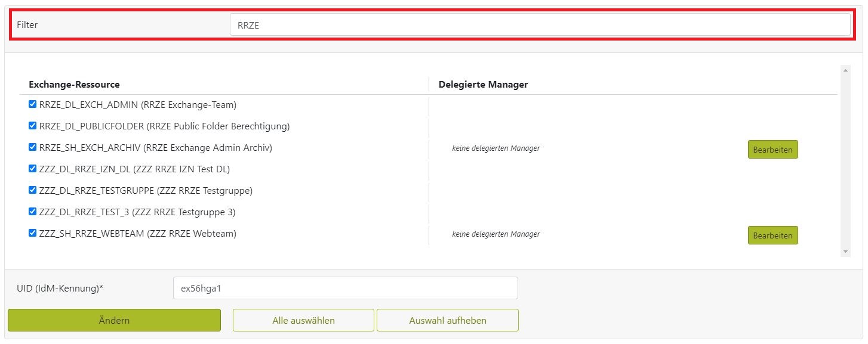This screenshot has height=344, width=868.
Task: Click the Delegierte Manager column header
Action: [483, 85]
